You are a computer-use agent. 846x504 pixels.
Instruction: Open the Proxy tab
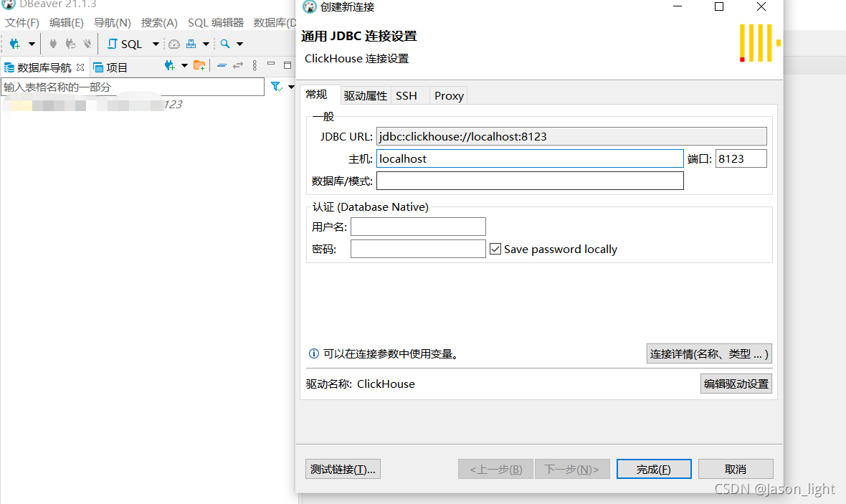click(449, 95)
